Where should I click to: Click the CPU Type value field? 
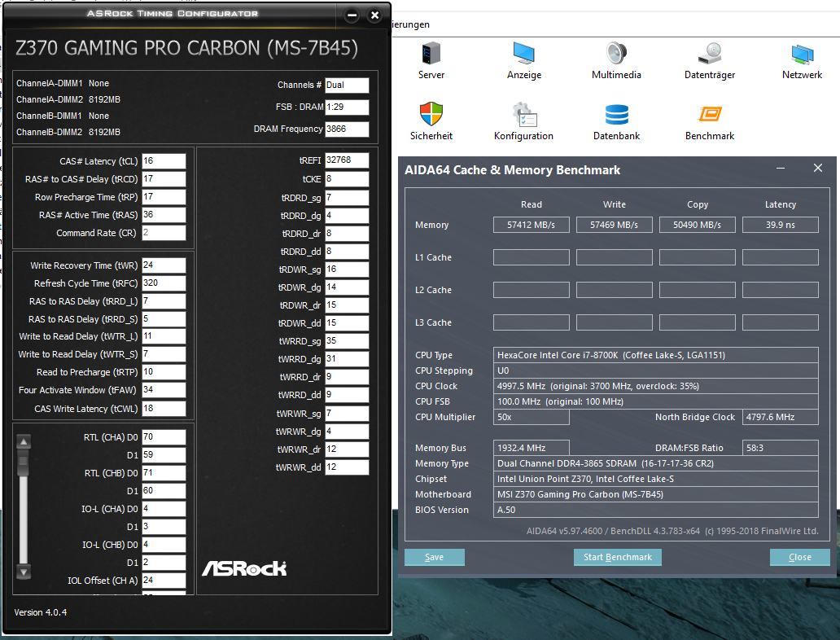coord(656,355)
